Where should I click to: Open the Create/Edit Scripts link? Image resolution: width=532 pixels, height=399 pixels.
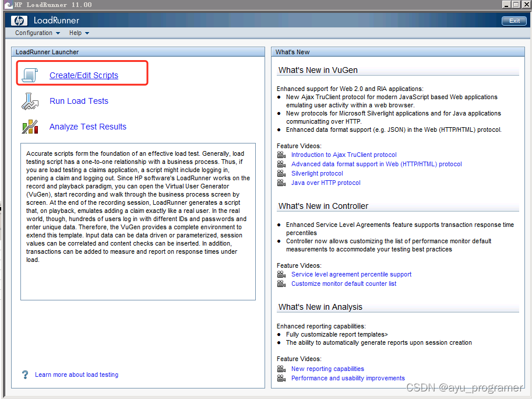tap(84, 75)
